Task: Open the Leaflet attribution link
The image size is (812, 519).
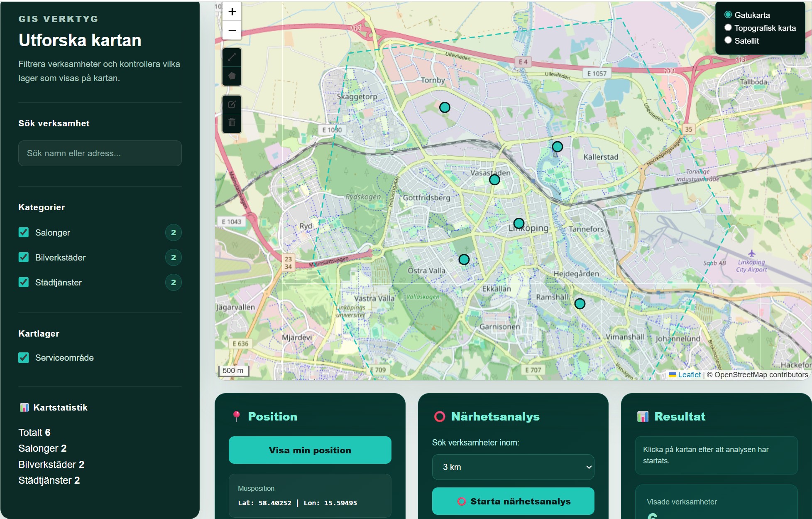Action: [x=689, y=375]
